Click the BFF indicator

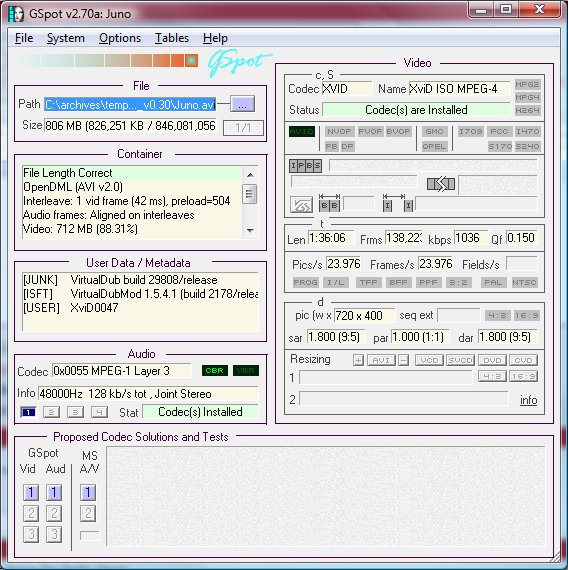(398, 282)
